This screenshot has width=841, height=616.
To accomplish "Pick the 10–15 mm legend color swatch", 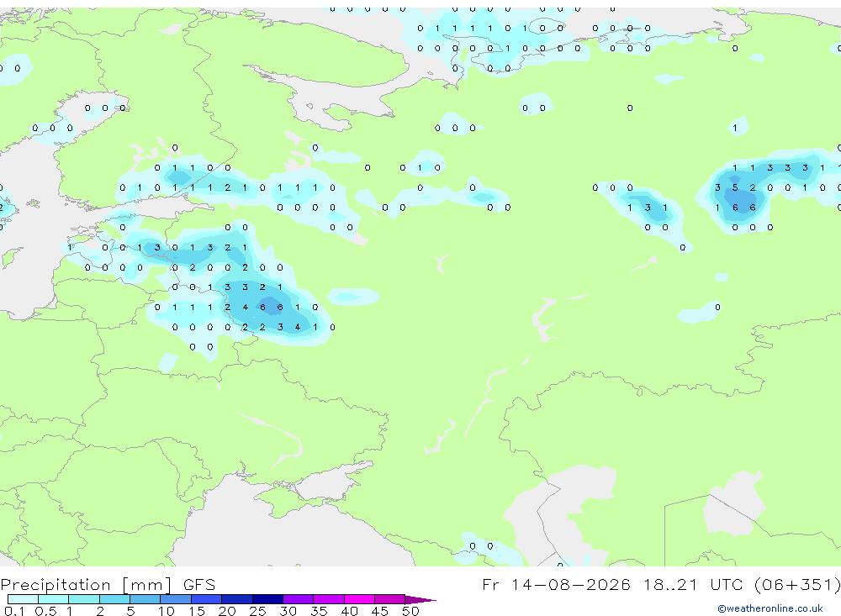I will coord(176,599).
